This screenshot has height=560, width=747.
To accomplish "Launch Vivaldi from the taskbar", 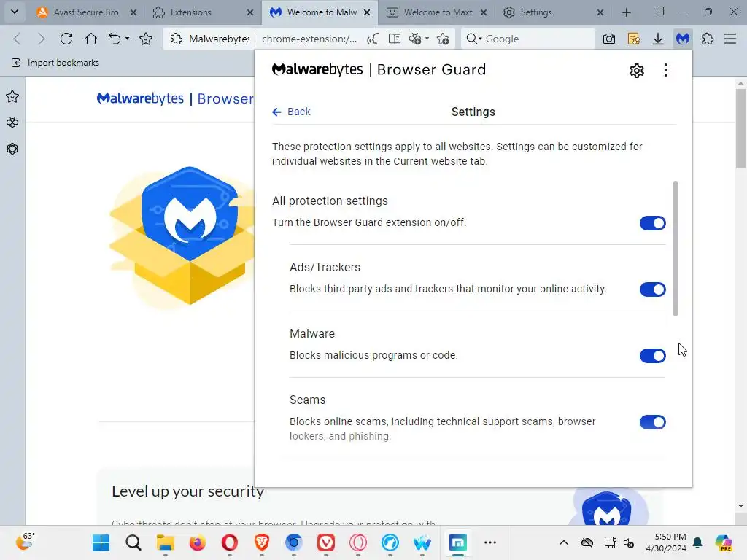I will click(x=326, y=542).
